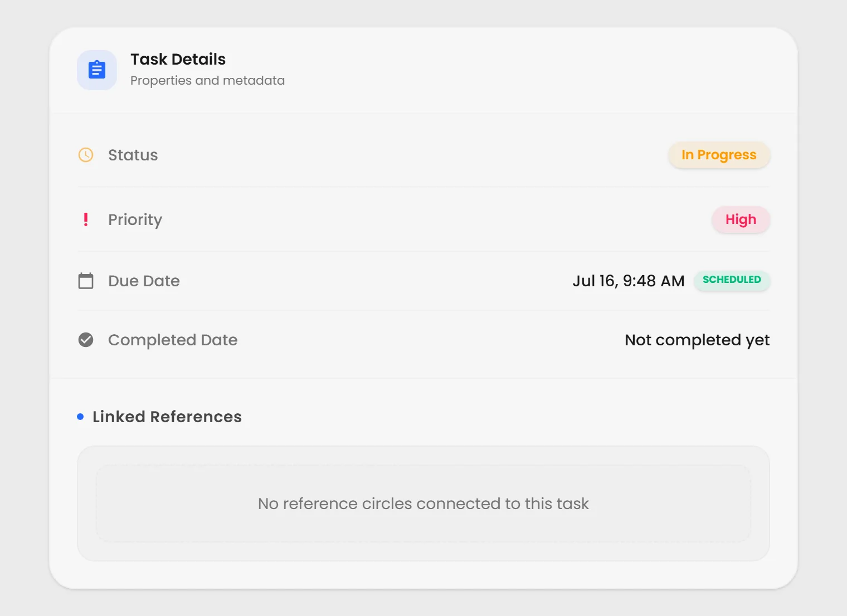Viewport: 847px width, 616px height.
Task: Click the calendar icon beside Due Date
Action: 86,281
